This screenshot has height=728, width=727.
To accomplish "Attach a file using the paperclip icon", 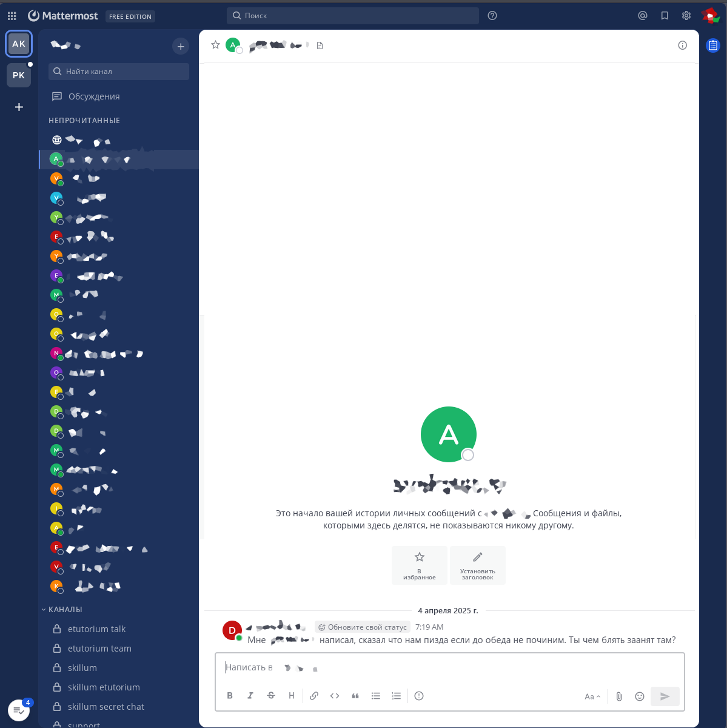I will pyautogui.click(x=619, y=696).
